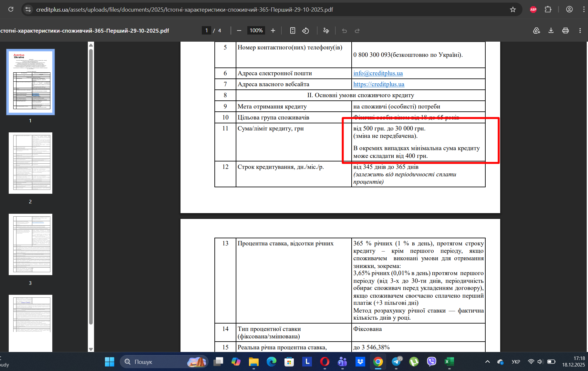Open Task View on the taskbar

218,362
